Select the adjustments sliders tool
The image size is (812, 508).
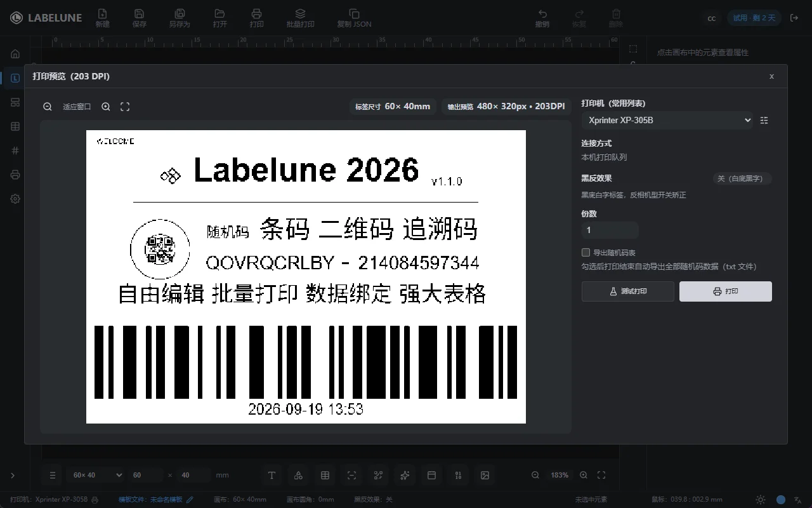[458, 475]
